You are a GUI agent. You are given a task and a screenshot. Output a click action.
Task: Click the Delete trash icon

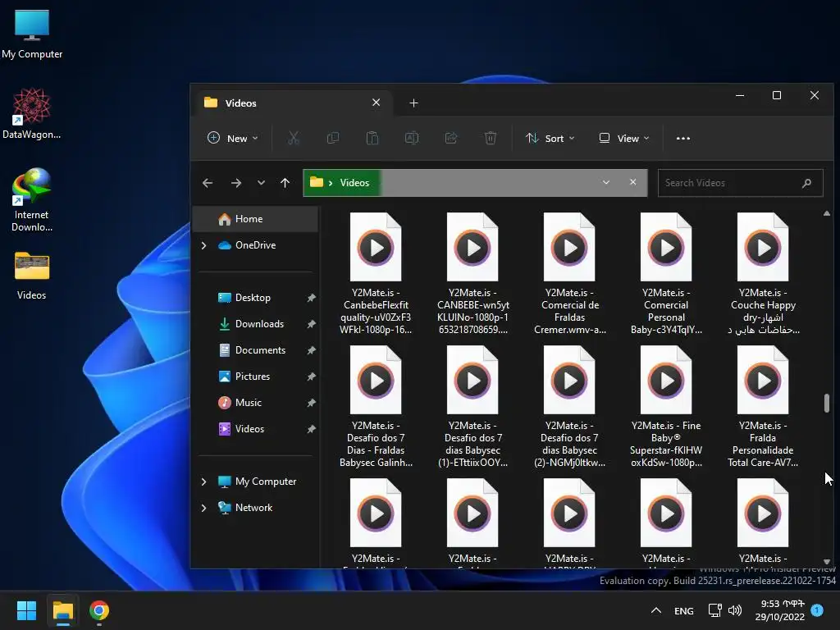click(x=491, y=138)
